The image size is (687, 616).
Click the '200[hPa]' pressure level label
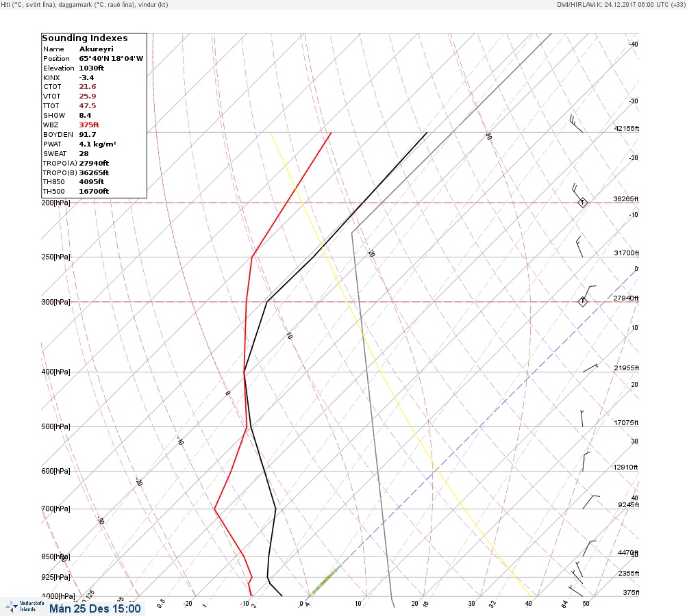pyautogui.click(x=55, y=203)
